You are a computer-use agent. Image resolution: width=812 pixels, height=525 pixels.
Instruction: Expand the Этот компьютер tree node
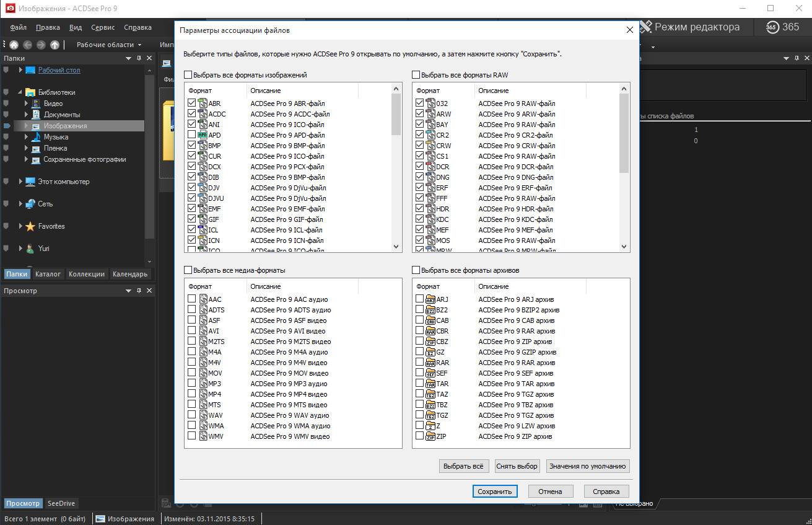[x=20, y=182]
